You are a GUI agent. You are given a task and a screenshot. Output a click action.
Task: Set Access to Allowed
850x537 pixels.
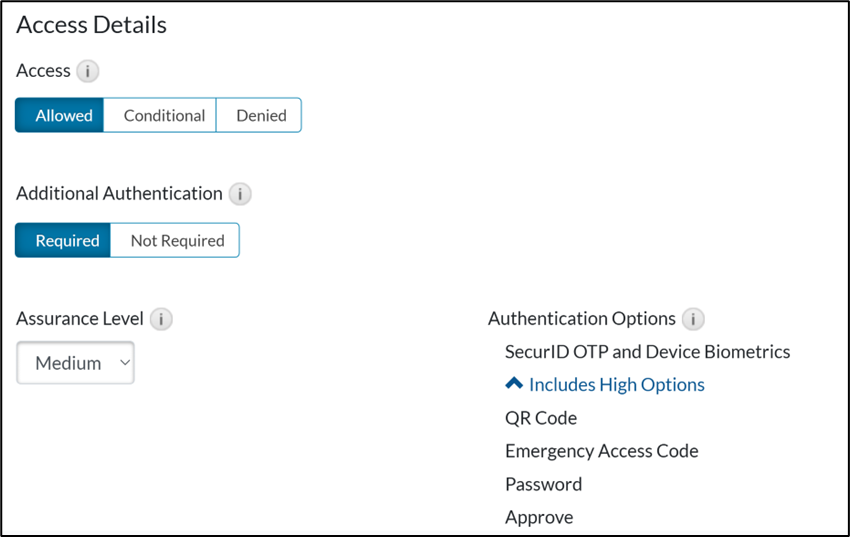point(64,115)
